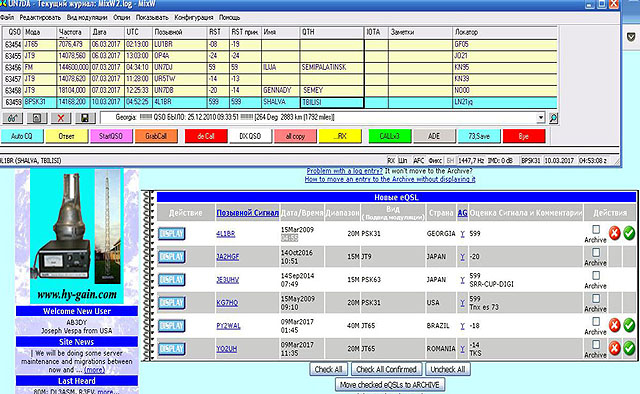Click the all copy macro button
The image size is (640, 394).
(x=295, y=136)
